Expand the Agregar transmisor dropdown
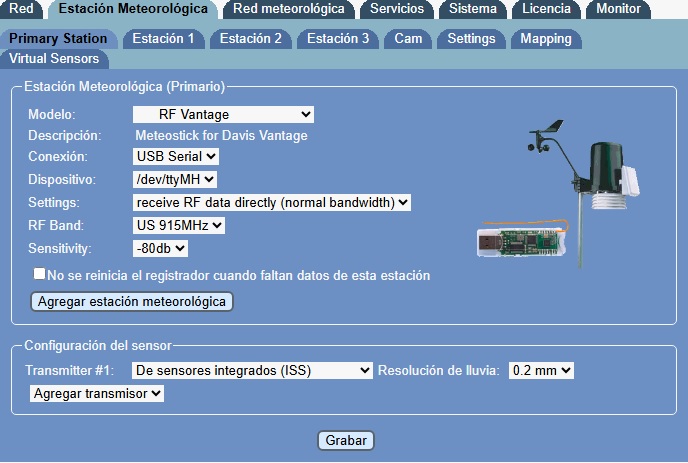Screen dimensions: 688x463 point(96,394)
